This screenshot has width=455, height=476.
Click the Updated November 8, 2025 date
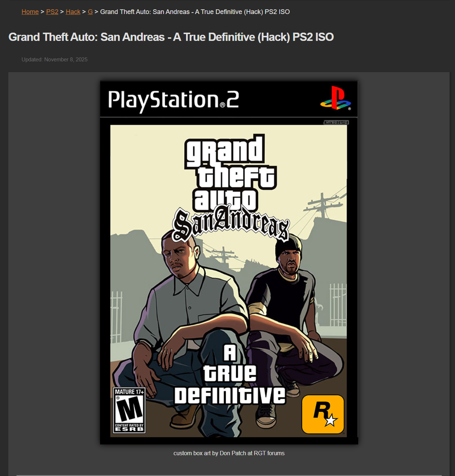(54, 60)
